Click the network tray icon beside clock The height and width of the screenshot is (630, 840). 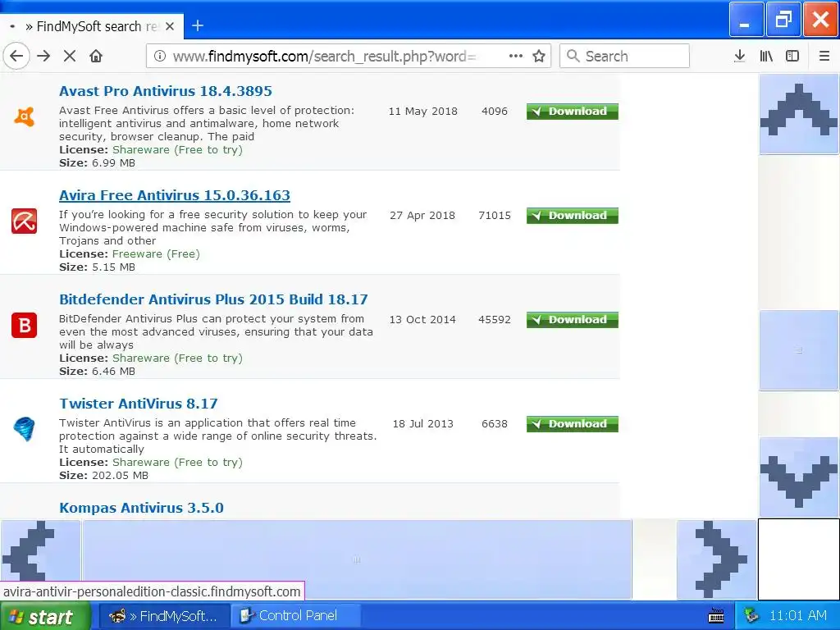(x=751, y=616)
